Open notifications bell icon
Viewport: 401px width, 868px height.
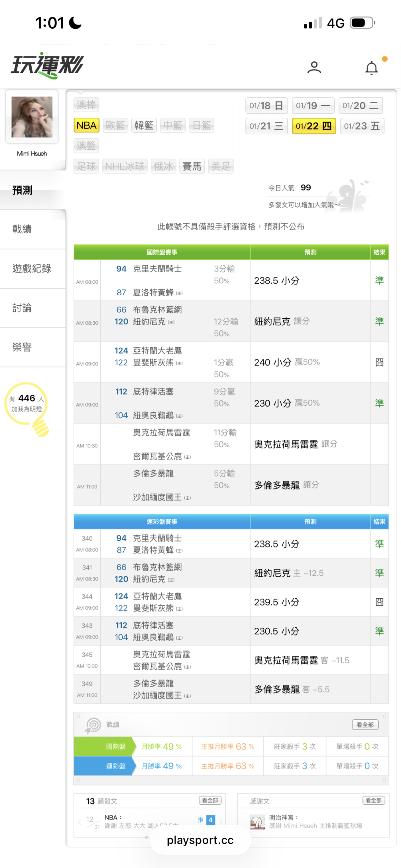click(372, 68)
